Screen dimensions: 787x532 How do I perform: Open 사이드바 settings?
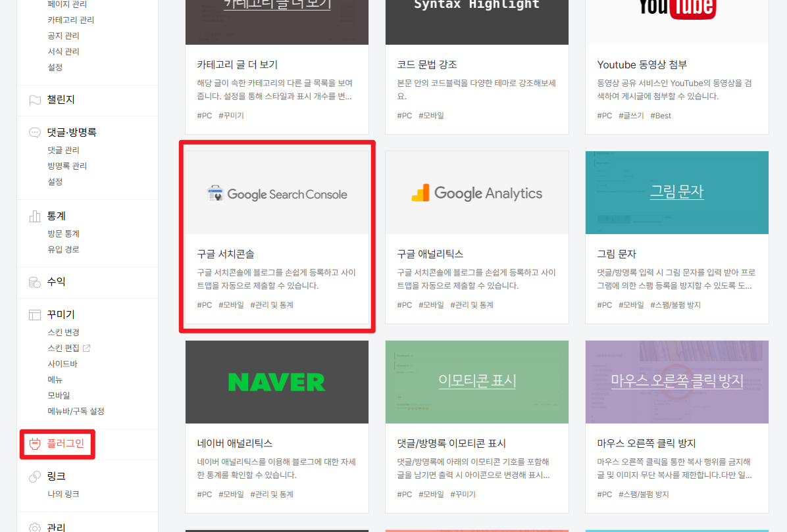[63, 364]
